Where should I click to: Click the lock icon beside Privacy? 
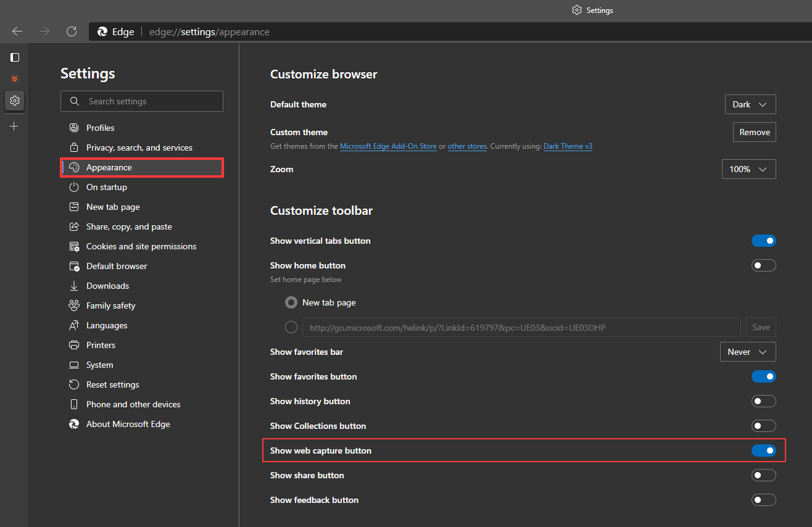pos(74,147)
